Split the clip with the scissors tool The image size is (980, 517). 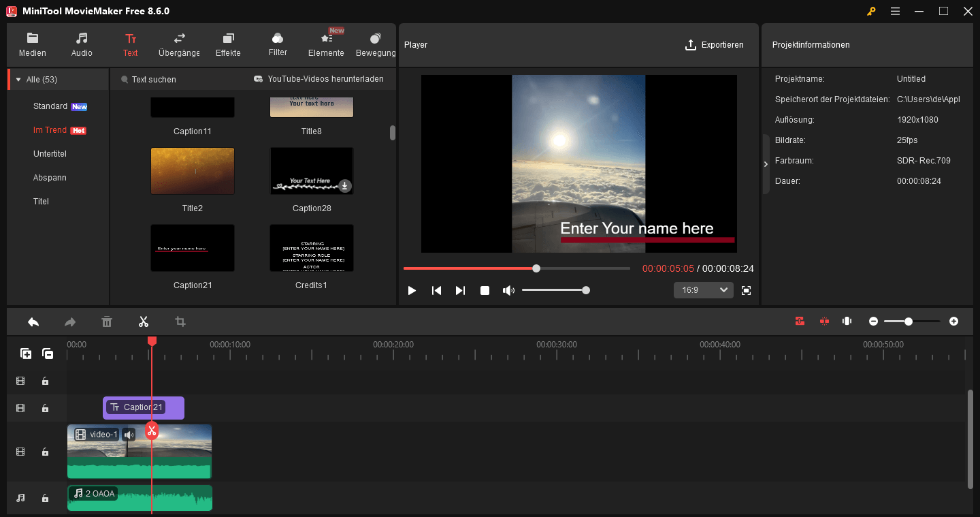coord(144,321)
